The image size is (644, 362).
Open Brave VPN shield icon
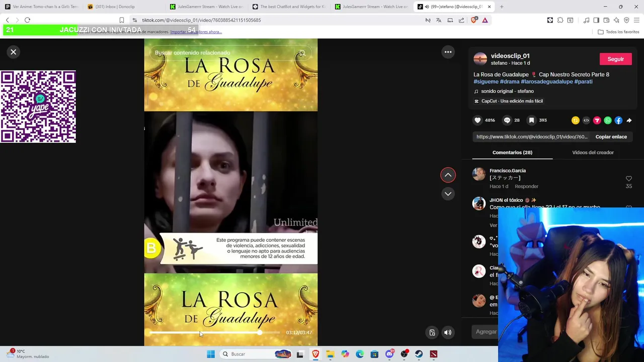[626, 20]
